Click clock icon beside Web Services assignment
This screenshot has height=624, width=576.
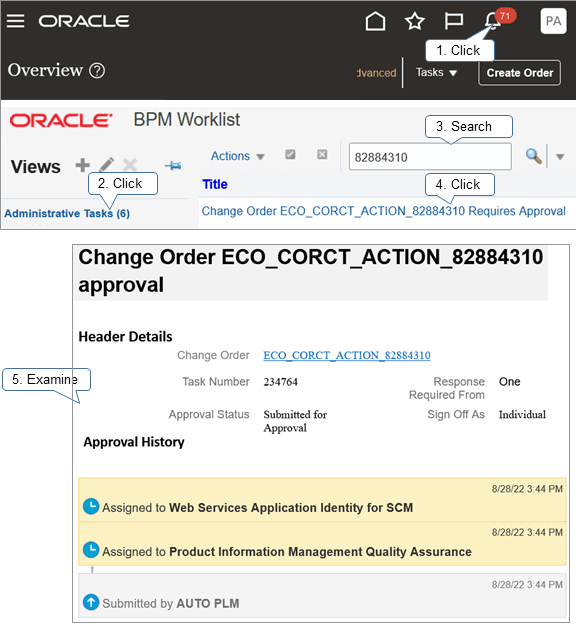(x=91, y=507)
